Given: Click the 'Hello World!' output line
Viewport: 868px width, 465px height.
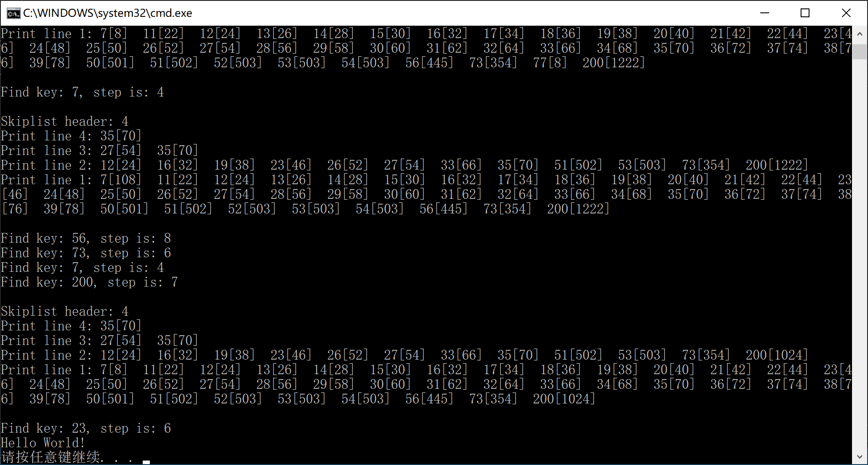Looking at the screenshot, I should pyautogui.click(x=43, y=443).
